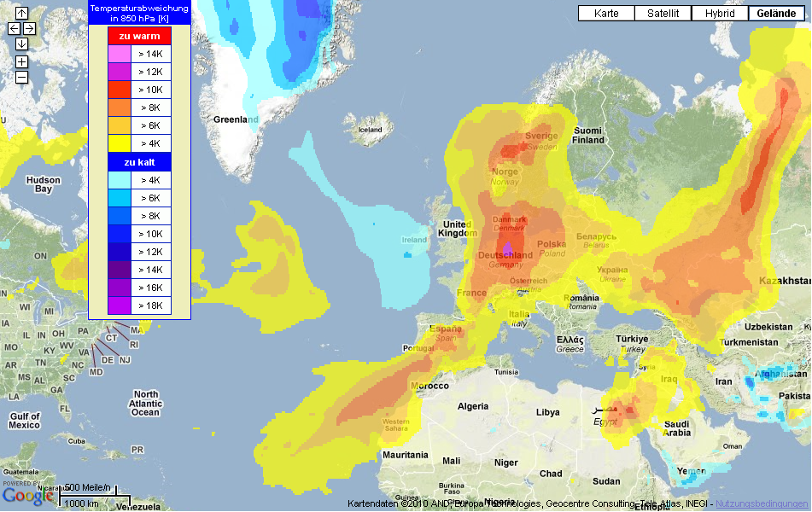
Task: Click the Chad label on the map
Action: click(x=551, y=474)
